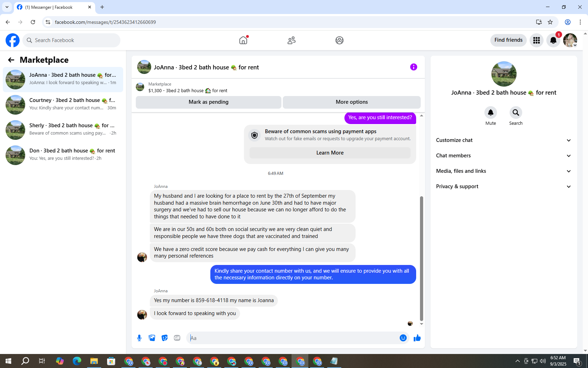Open the Marketplace listing $1,300 link
The width and height of the screenshot is (588, 368).
pos(188,90)
